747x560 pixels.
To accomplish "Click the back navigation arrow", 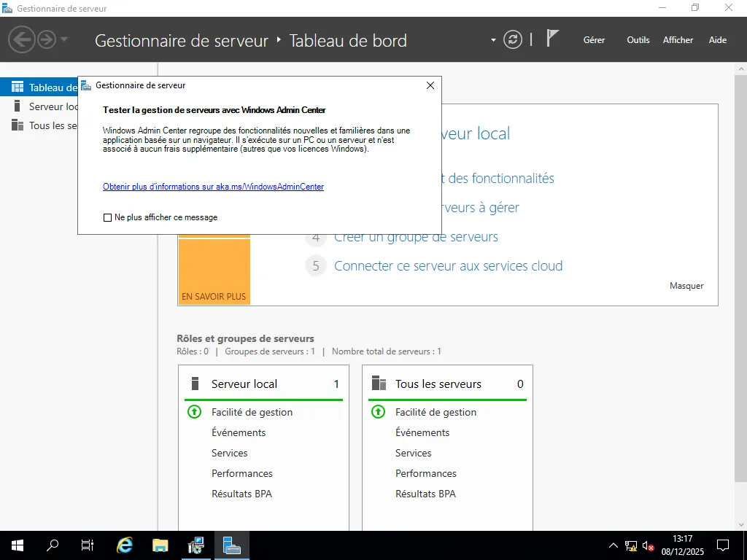I will click(x=21, y=39).
